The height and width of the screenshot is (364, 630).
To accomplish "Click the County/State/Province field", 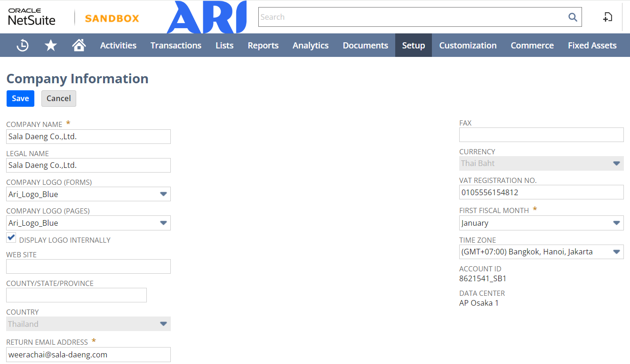I will click(x=76, y=295).
